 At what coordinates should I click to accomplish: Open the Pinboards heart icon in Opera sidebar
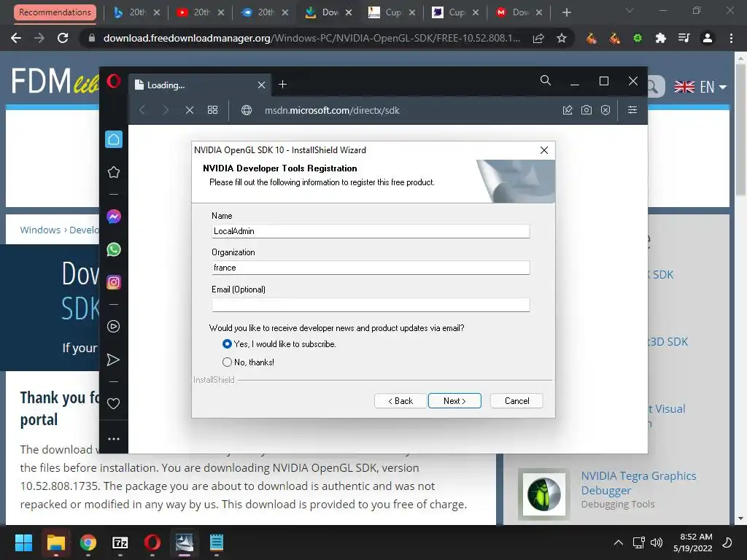coord(113,404)
